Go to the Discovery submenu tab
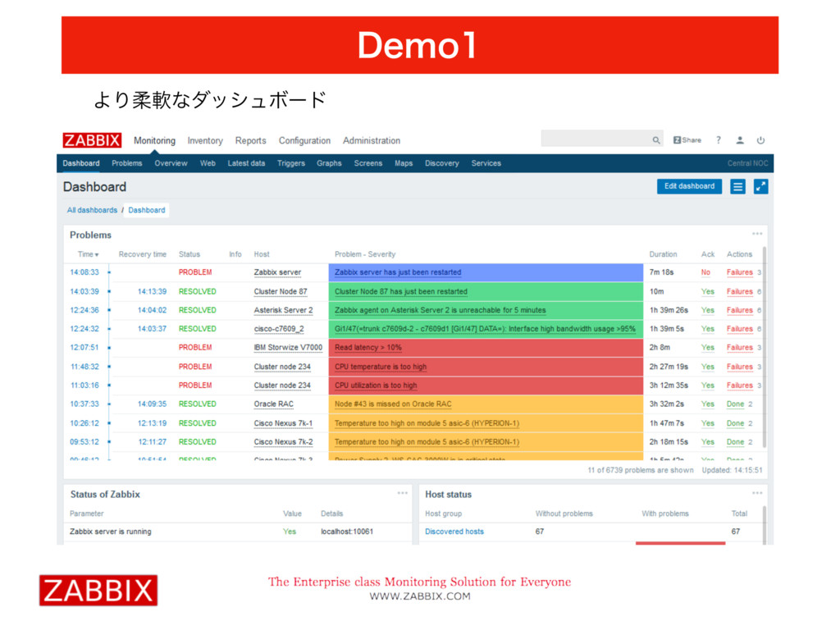 [x=442, y=163]
